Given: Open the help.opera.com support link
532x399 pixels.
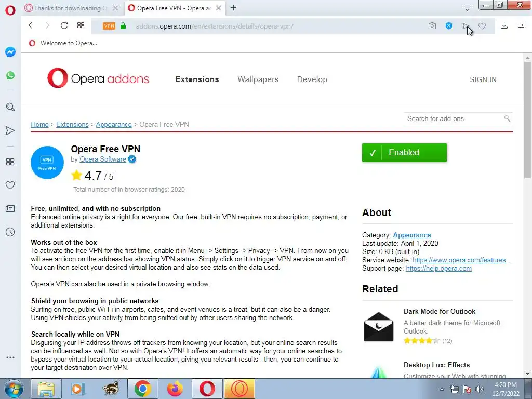Looking at the screenshot, I should [438, 269].
